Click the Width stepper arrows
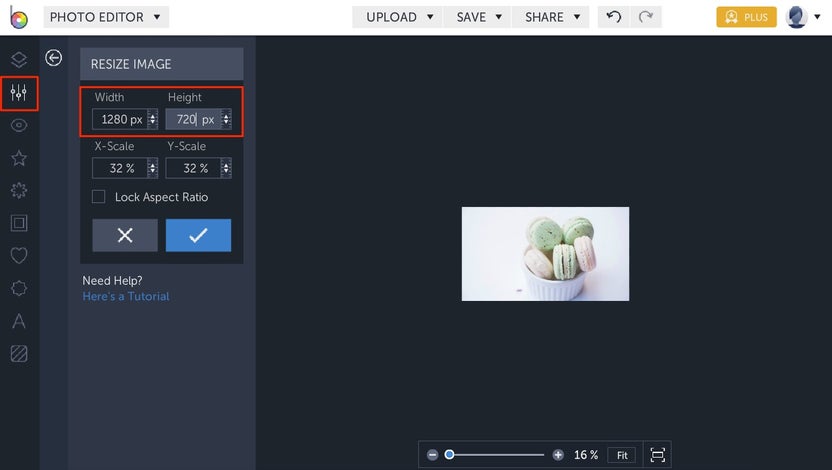This screenshot has height=470, width=832. tap(153, 119)
